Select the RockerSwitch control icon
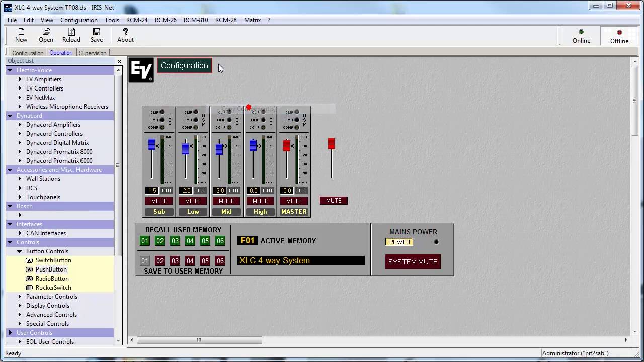 point(29,288)
